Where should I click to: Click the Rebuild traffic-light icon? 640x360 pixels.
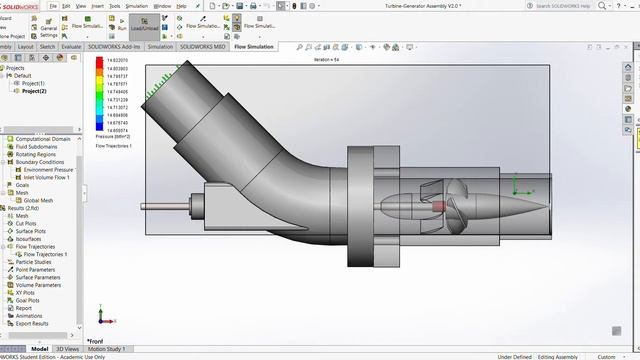[294, 6]
